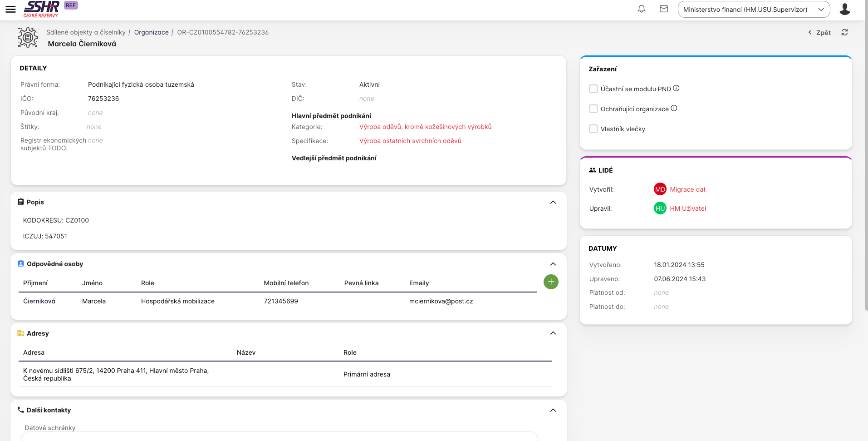Toggle the Vlastník vlečky checkbox
The image size is (868, 441).
point(593,129)
